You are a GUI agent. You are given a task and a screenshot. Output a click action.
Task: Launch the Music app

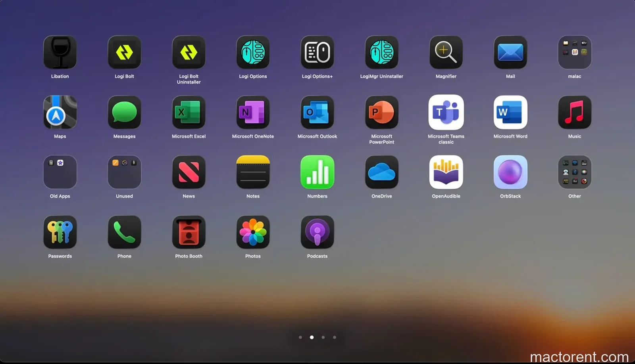pos(575,112)
